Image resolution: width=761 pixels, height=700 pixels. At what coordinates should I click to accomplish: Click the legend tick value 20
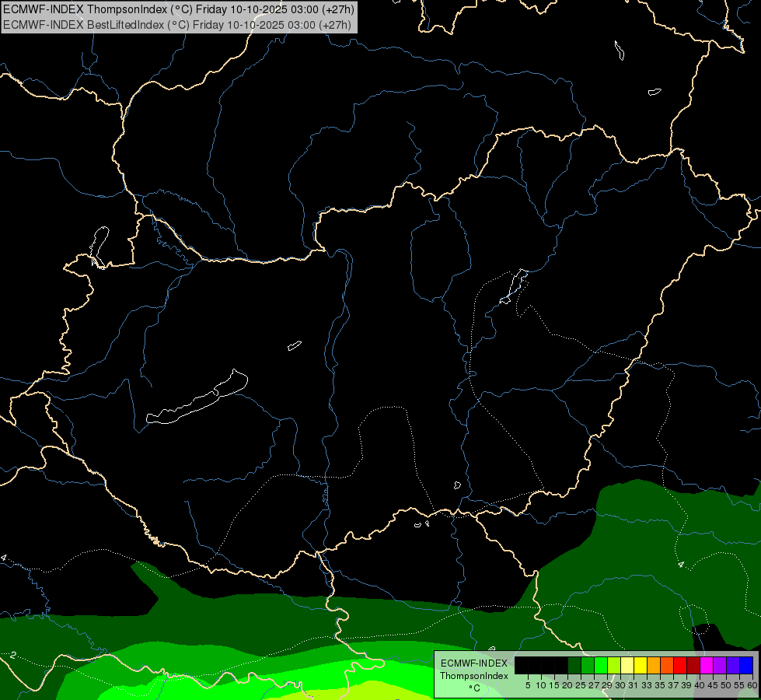pos(567,685)
